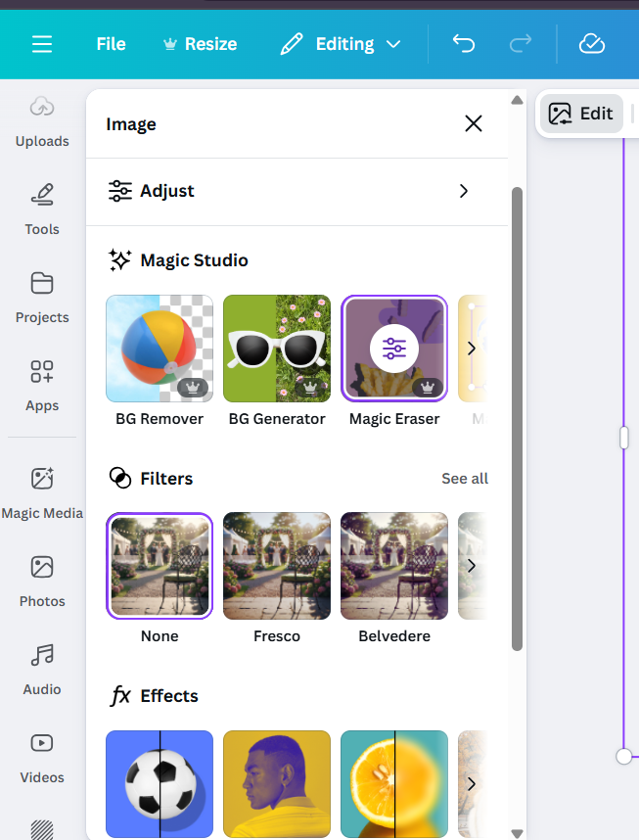This screenshot has height=840, width=639.
Task: Open the File menu
Action: coord(111,44)
